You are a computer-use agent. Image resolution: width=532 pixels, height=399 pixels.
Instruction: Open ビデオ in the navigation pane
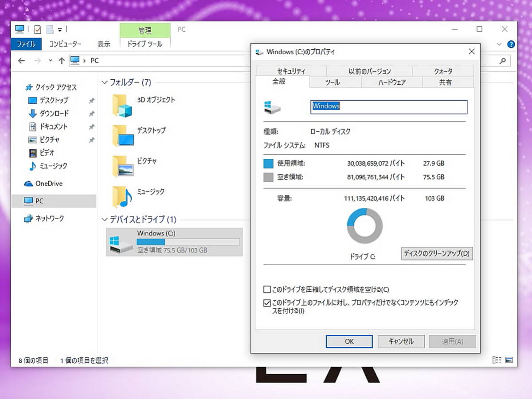click(x=42, y=153)
